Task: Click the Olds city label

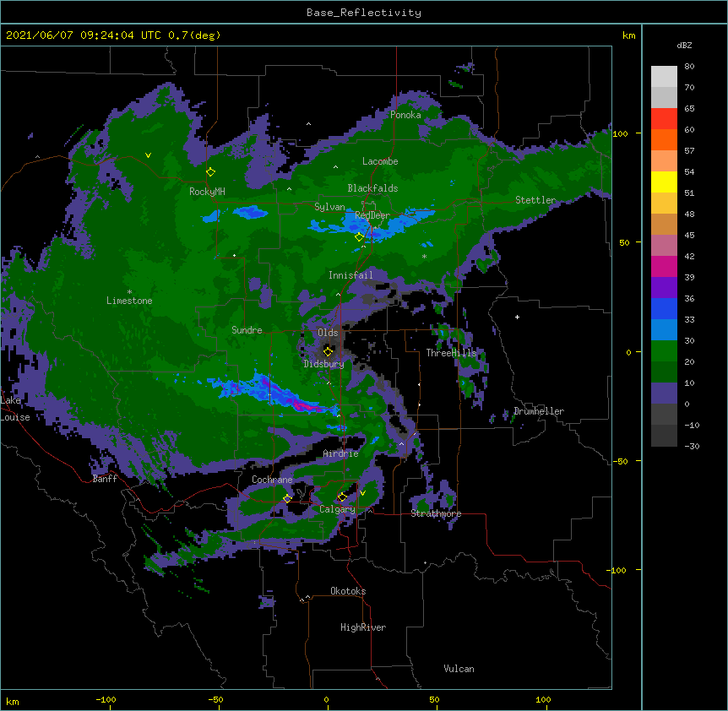Action: coord(328,333)
